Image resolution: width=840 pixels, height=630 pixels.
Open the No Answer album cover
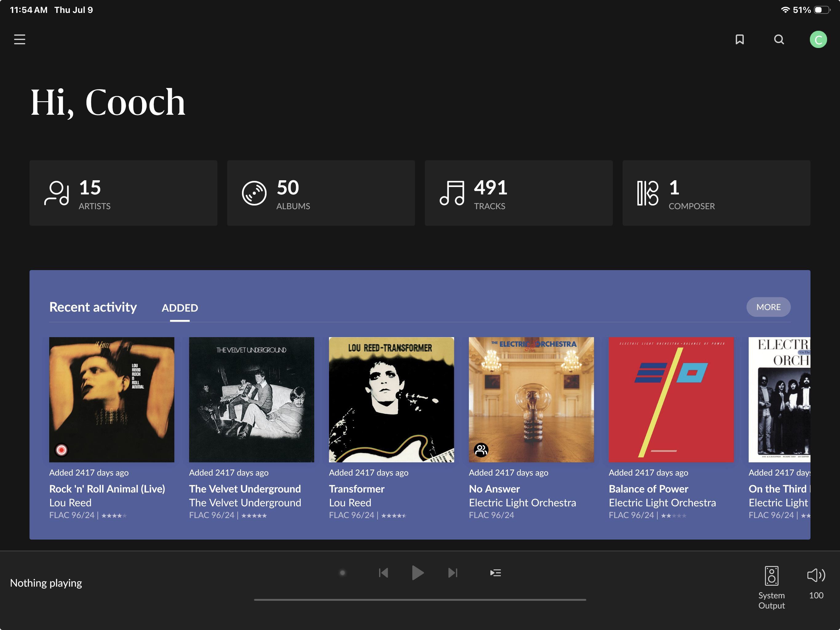[531, 400]
